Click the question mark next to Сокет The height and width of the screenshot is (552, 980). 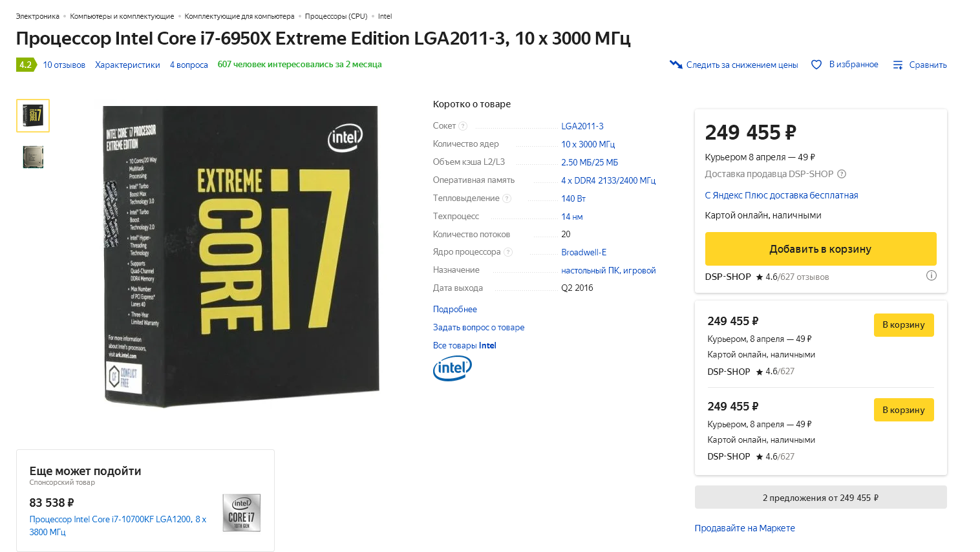pos(463,126)
